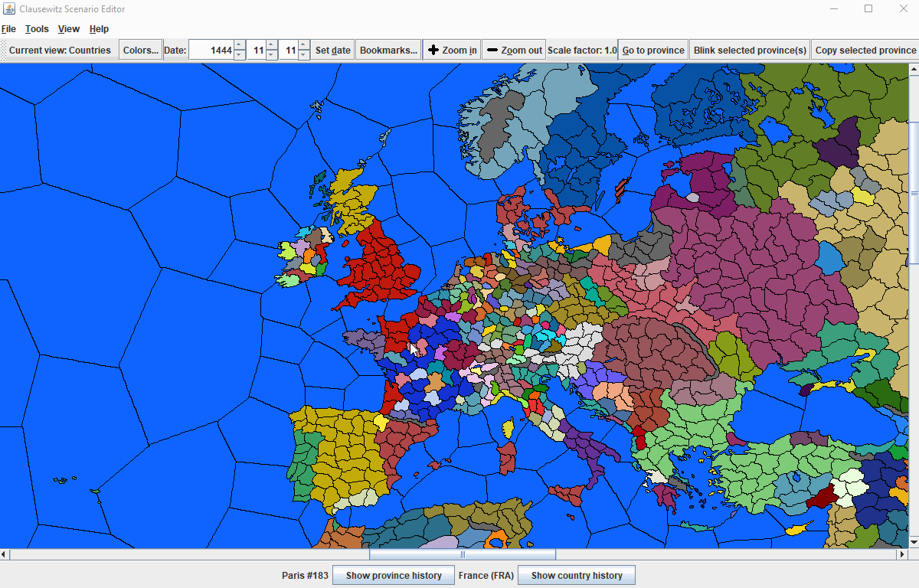The height and width of the screenshot is (588, 919).
Task: Click the Copy selected province button
Action: point(865,51)
